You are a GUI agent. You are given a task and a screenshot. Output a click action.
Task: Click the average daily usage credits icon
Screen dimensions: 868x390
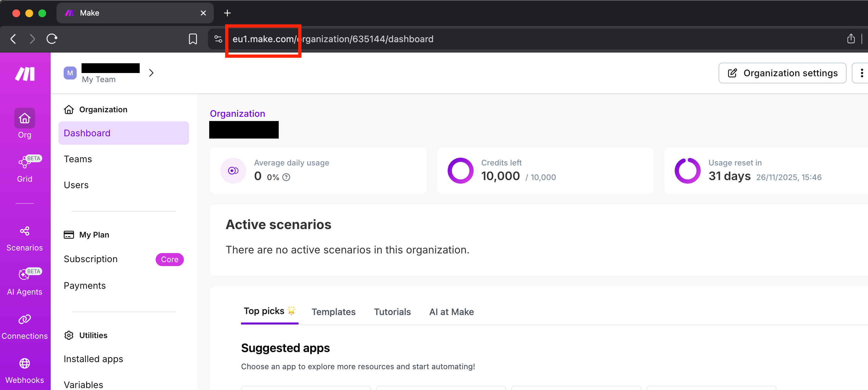(233, 171)
